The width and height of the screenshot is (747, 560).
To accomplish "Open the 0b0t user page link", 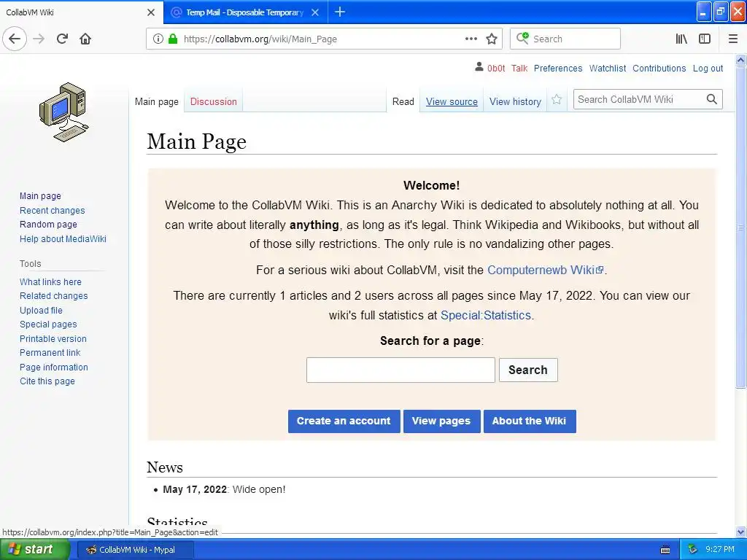I will tap(496, 68).
